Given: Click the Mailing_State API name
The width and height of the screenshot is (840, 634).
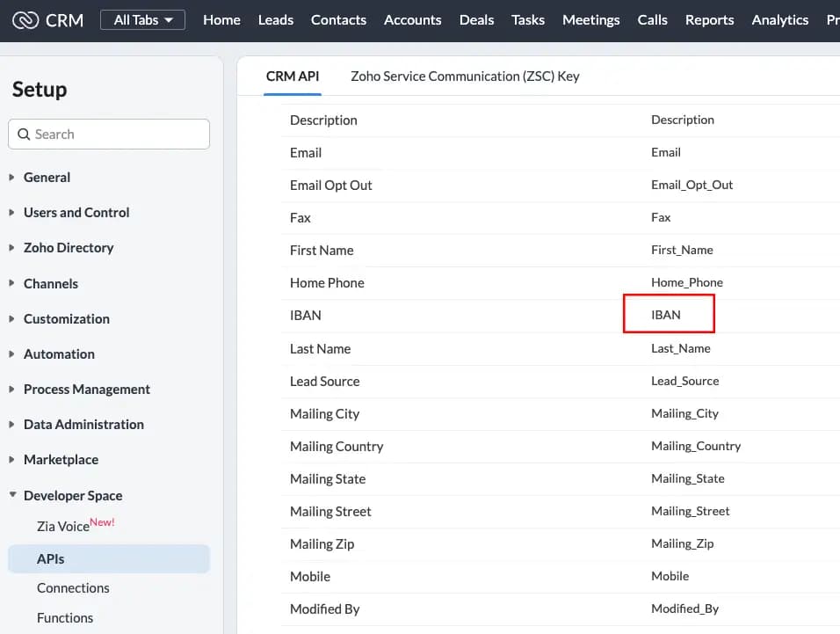Looking at the screenshot, I should 688,478.
